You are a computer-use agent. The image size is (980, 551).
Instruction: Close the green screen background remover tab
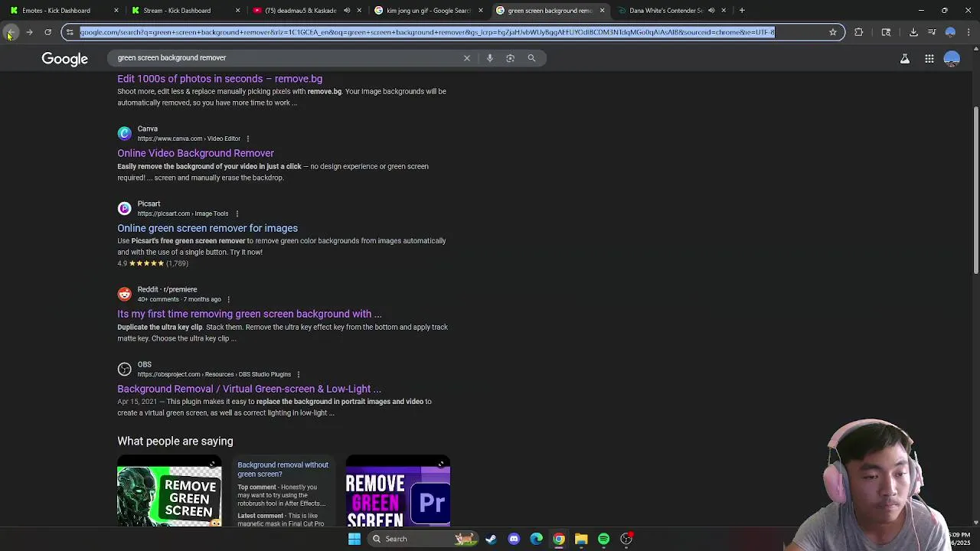602,11
